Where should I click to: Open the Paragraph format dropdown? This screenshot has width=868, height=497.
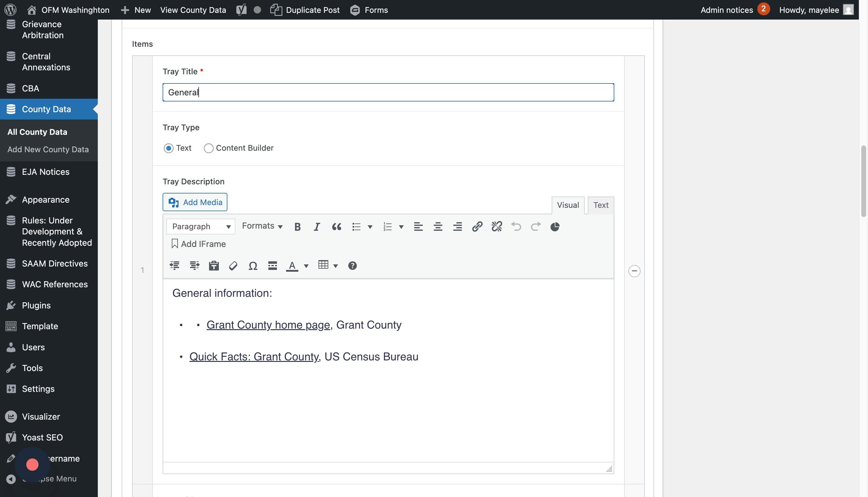pos(201,227)
